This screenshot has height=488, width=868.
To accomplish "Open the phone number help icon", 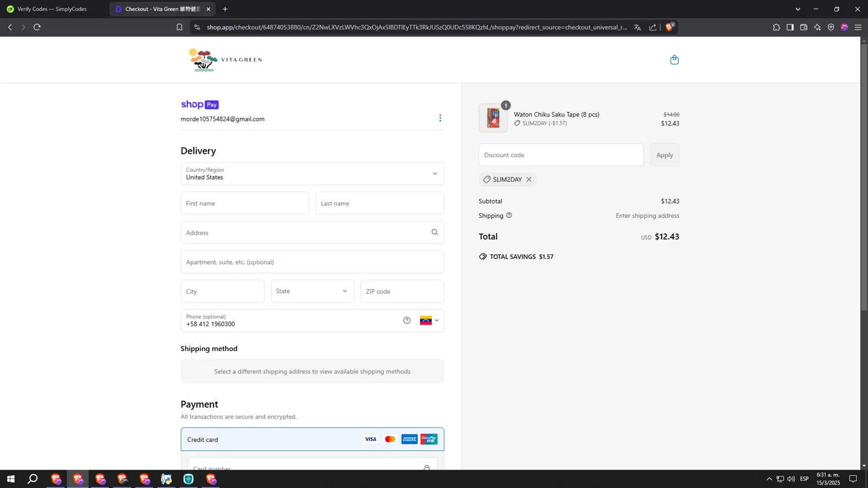I will pos(407,320).
